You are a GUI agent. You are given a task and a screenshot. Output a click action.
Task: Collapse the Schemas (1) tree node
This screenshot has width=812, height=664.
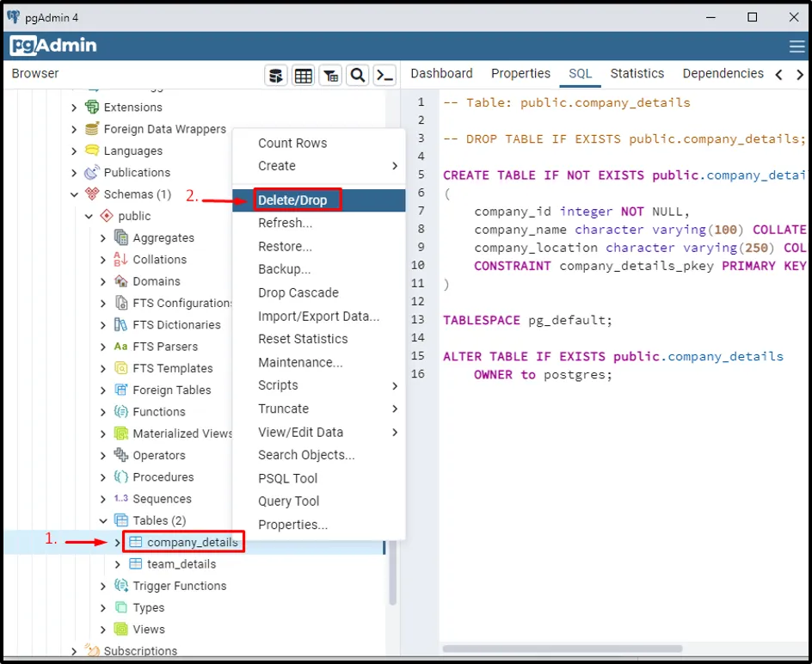point(75,194)
